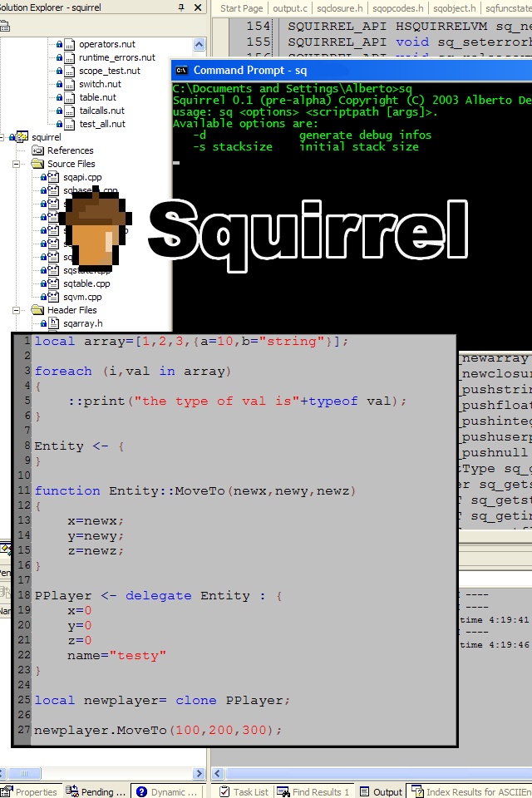The height and width of the screenshot is (798, 532).
Task: Click the squirrel project icon
Action: coord(22,137)
